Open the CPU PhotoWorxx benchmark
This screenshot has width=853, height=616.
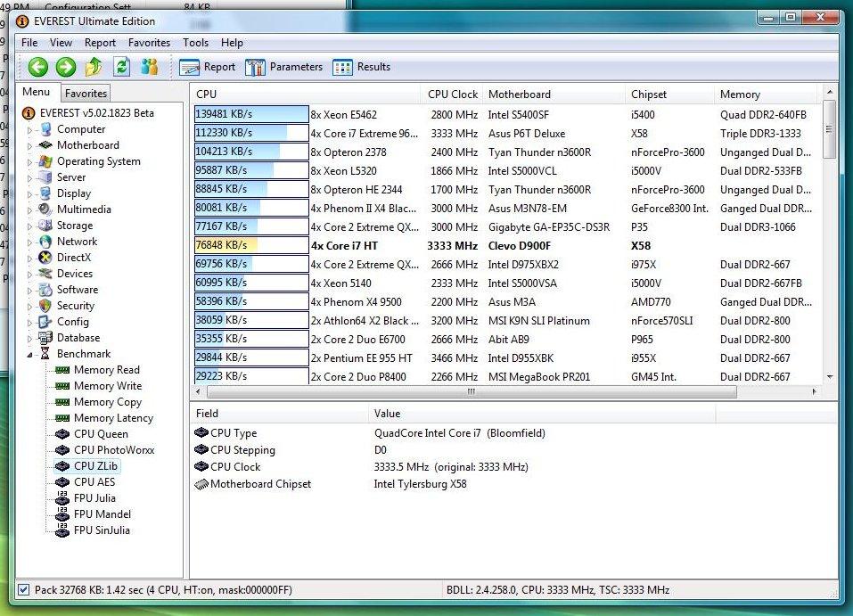point(114,450)
